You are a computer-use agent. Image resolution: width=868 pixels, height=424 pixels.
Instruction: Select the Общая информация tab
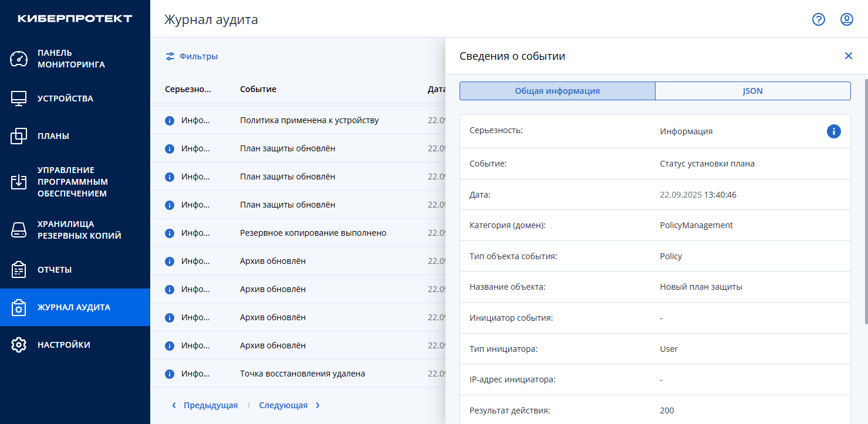click(557, 91)
